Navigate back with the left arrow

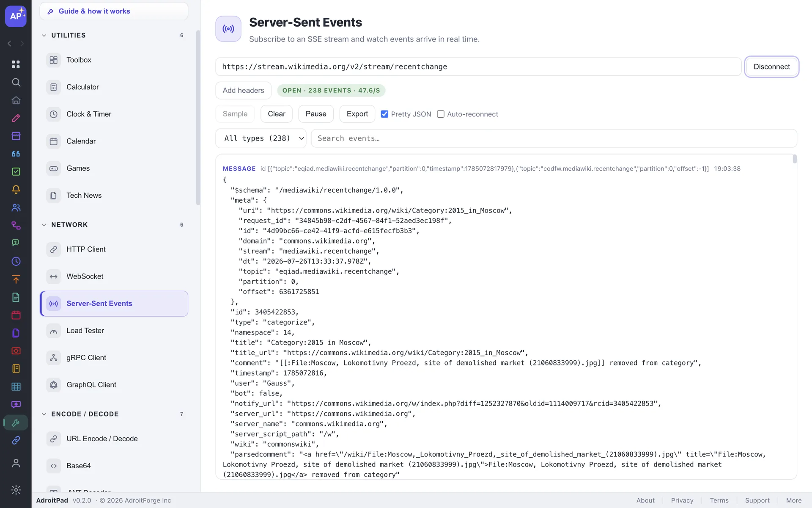pos(9,44)
